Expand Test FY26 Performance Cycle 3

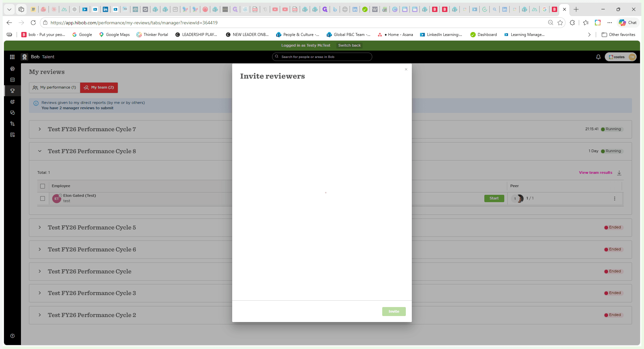pos(40,293)
